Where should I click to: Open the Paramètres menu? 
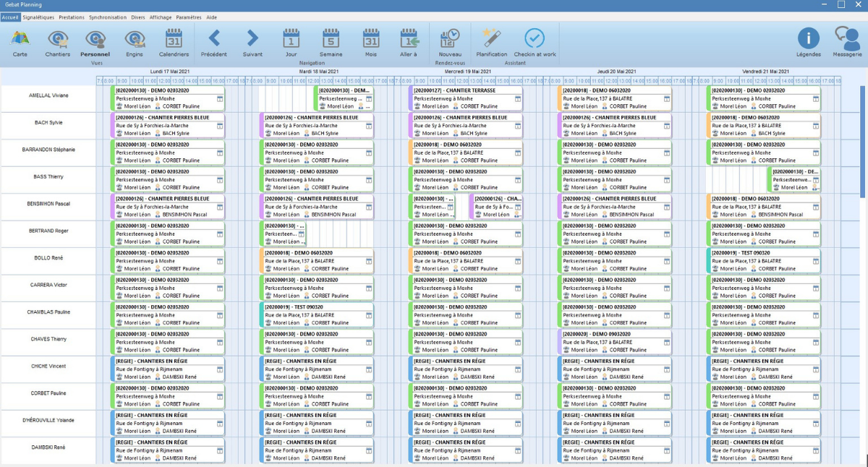[189, 17]
